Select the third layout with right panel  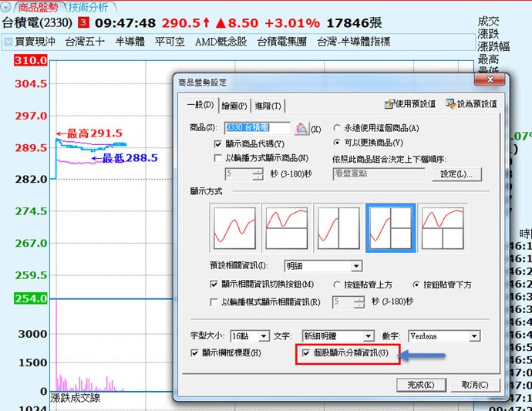(338, 228)
